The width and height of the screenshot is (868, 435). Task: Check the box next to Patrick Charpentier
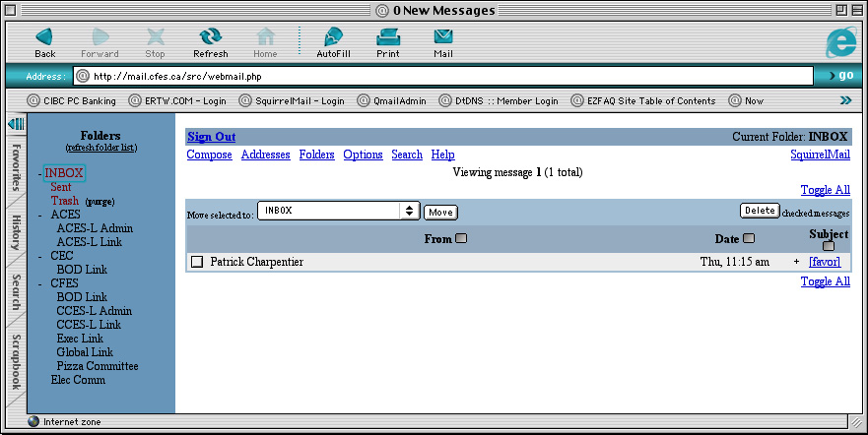tap(197, 262)
